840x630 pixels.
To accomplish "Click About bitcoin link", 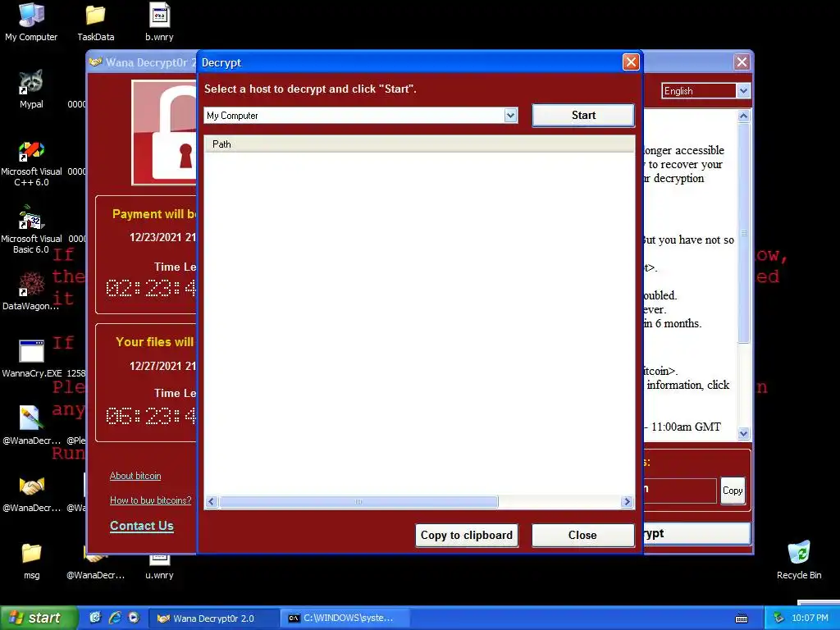I will [x=135, y=476].
